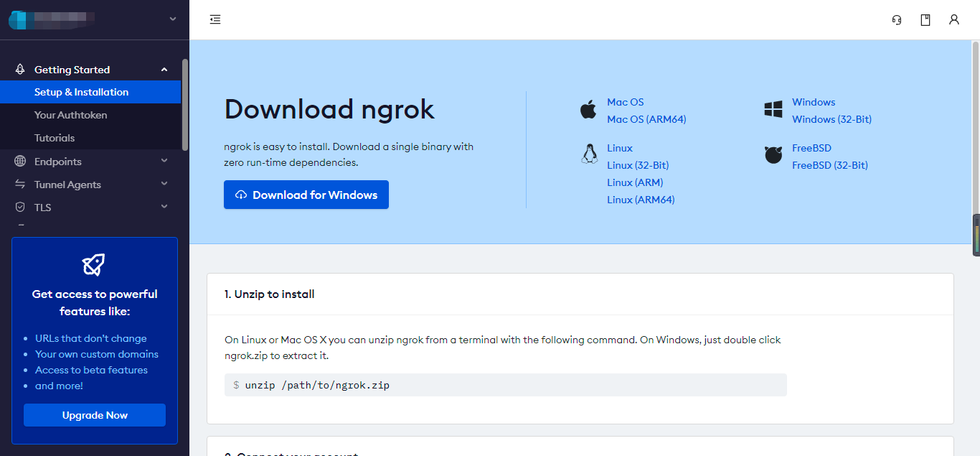Image resolution: width=980 pixels, height=456 pixels.
Task: Open the Your Authtoken page
Action: [71, 114]
